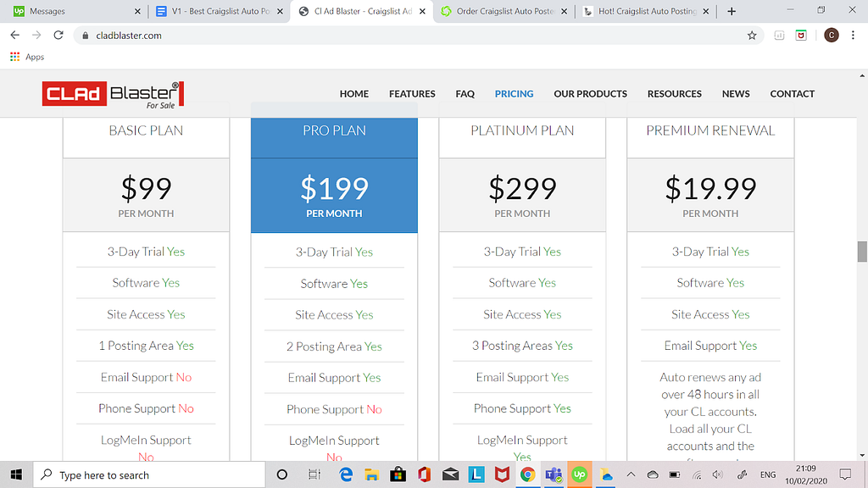The width and height of the screenshot is (868, 488).
Task: Click the $19.99 price
Action: coord(710,189)
